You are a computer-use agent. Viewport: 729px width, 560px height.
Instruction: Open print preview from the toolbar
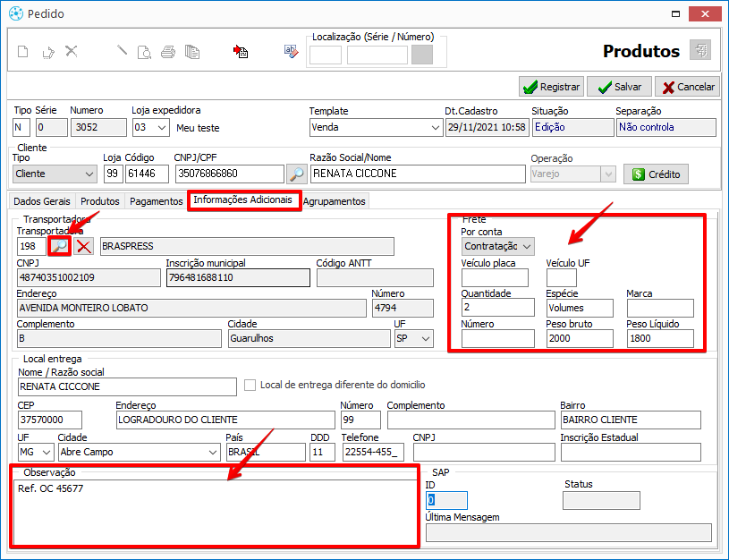tap(144, 52)
